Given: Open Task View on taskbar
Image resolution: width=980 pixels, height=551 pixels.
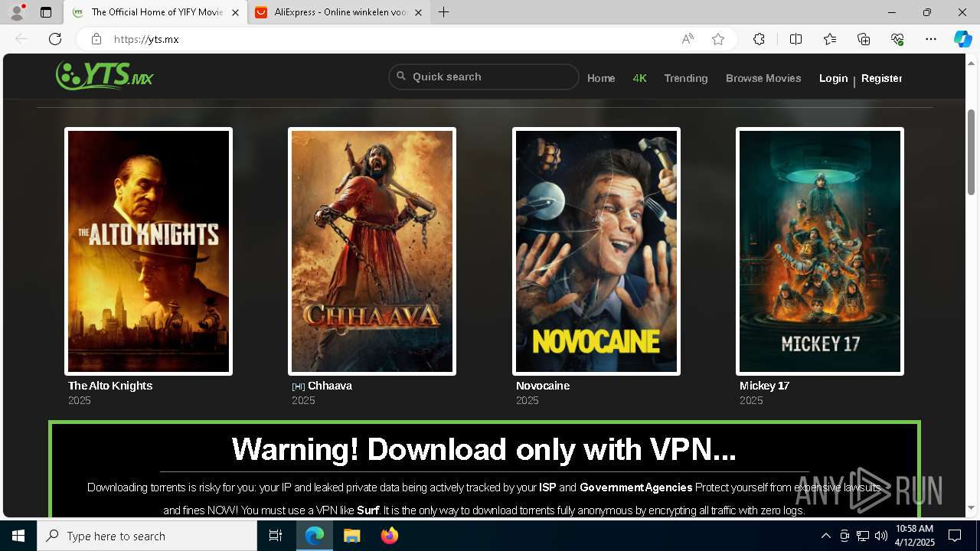Looking at the screenshot, I should pyautogui.click(x=276, y=536).
